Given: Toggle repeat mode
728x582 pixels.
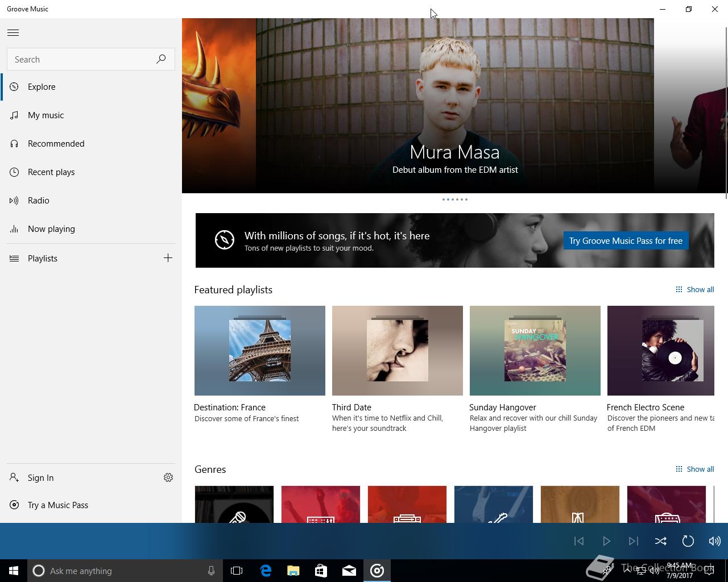Looking at the screenshot, I should 688,541.
